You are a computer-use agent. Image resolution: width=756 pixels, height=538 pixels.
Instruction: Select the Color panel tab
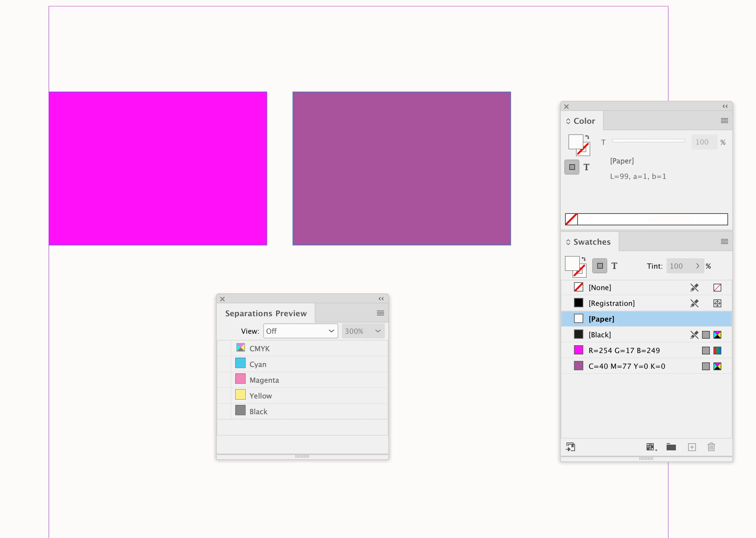(584, 121)
